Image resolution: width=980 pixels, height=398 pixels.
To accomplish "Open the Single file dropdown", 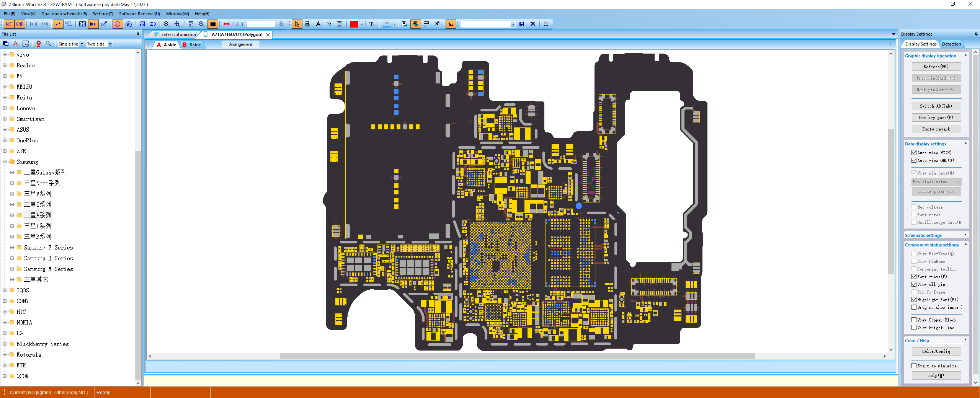I will point(82,44).
